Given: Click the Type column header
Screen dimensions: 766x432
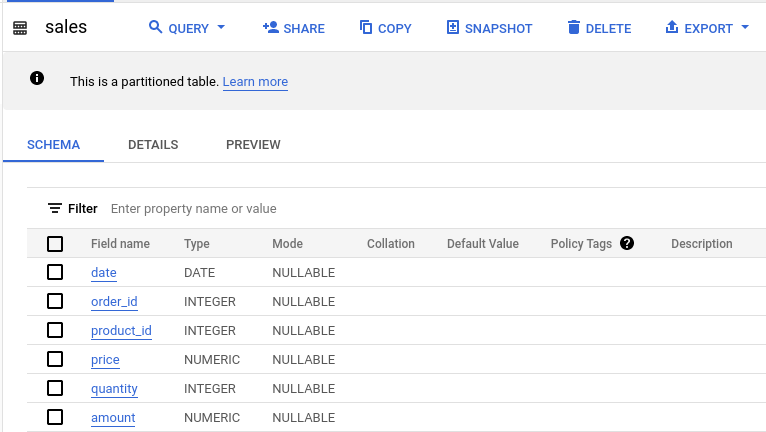Looking at the screenshot, I should pyautogui.click(x=196, y=244).
